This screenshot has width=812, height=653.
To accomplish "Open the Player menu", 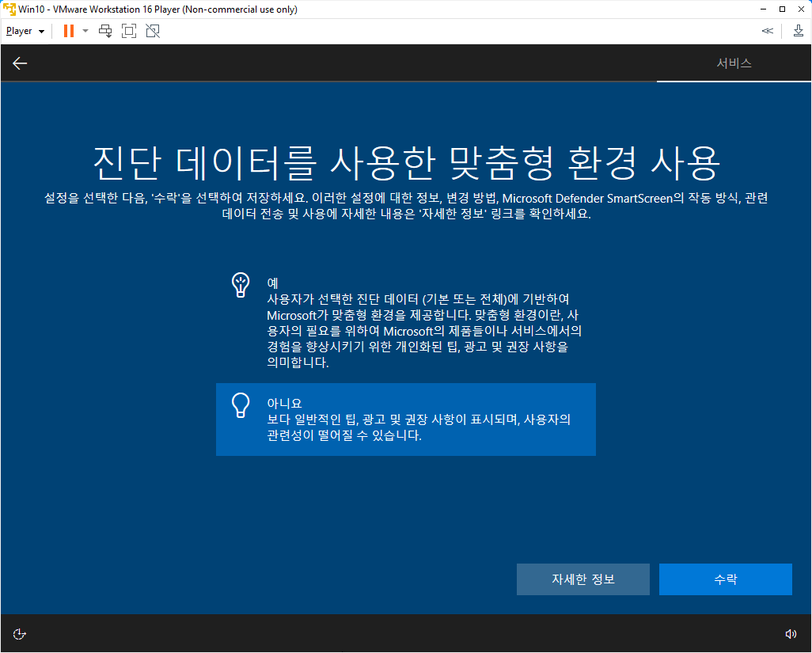I will (19, 31).
